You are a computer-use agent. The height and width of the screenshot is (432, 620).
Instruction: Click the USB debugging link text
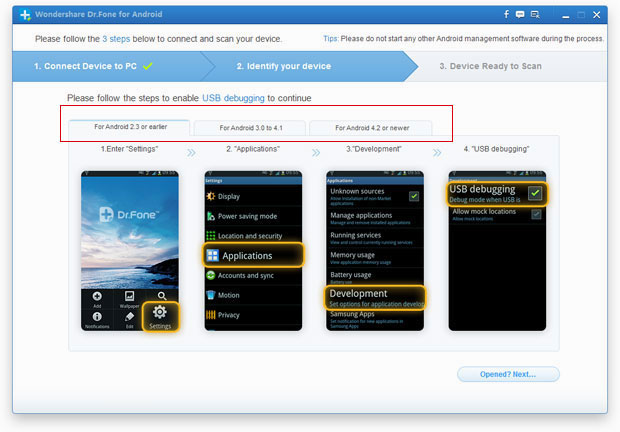pos(233,98)
